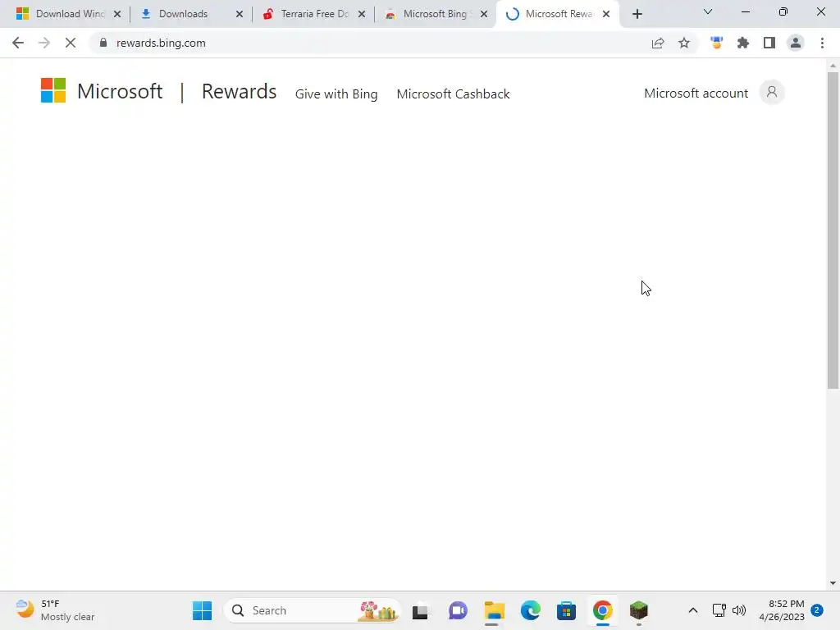Open notifications badge showing 2
Screen dimensions: 840x630
click(x=817, y=609)
